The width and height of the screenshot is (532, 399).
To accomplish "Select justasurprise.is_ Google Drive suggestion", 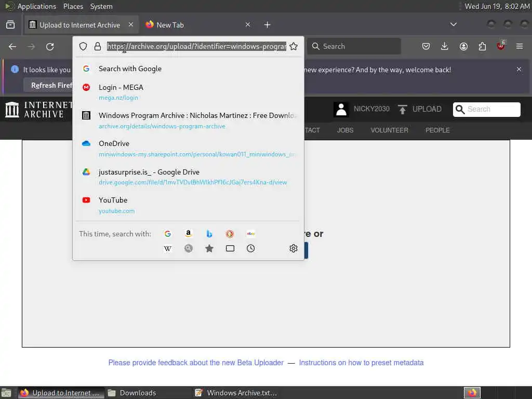I will tap(188, 177).
